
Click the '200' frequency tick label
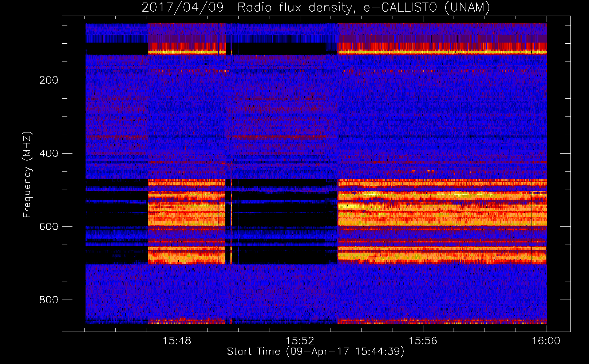coord(49,80)
